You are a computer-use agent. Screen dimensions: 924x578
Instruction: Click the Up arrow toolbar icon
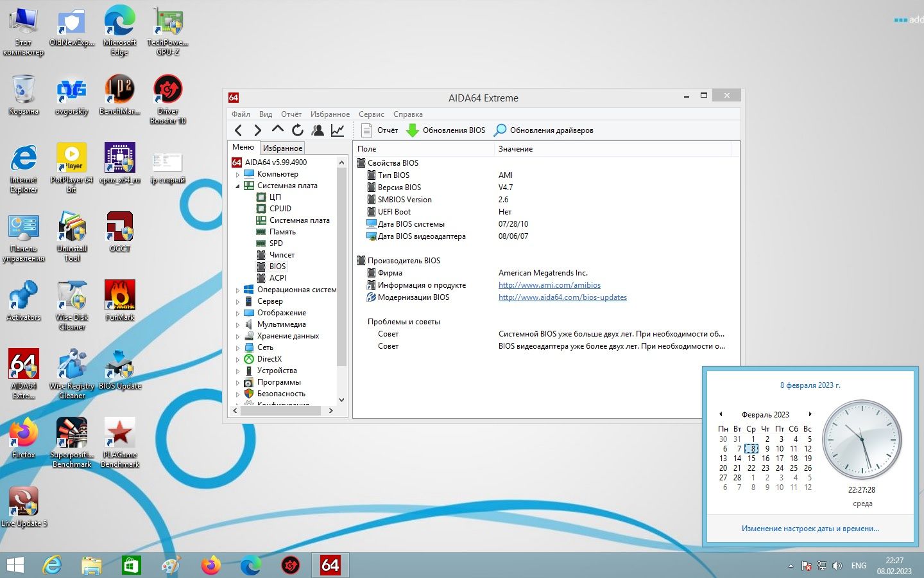[x=277, y=130]
